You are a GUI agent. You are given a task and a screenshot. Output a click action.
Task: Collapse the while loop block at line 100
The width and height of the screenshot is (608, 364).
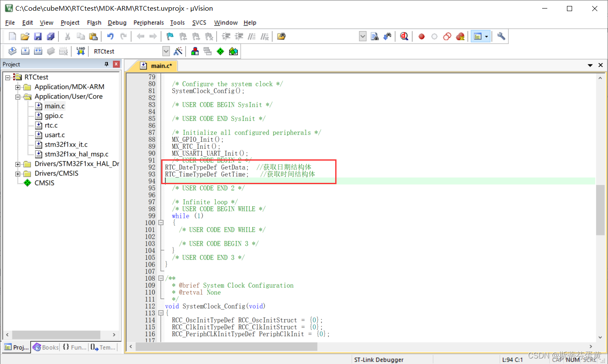(161, 223)
